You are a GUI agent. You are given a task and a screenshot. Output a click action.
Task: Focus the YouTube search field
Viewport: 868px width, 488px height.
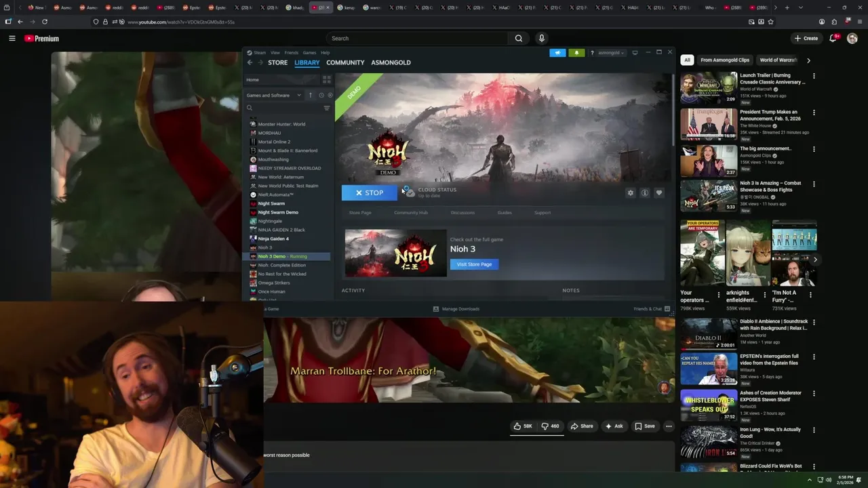[417, 39]
